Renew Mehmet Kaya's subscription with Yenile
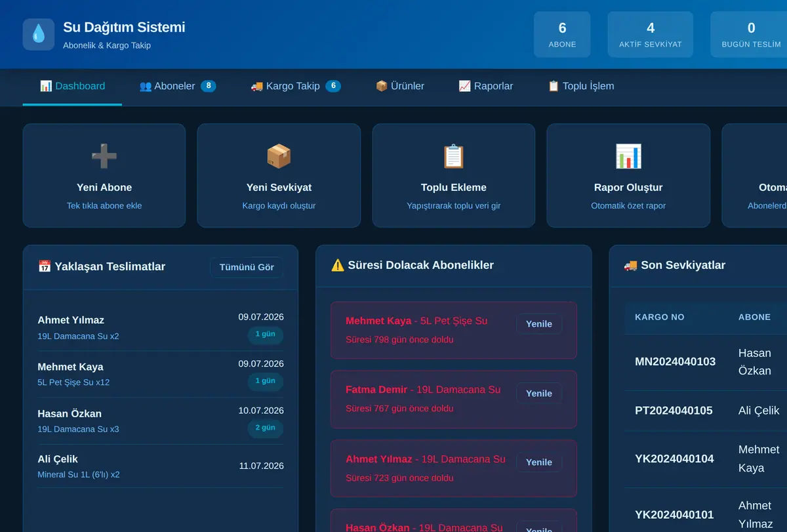This screenshot has width=787, height=532. (539, 324)
